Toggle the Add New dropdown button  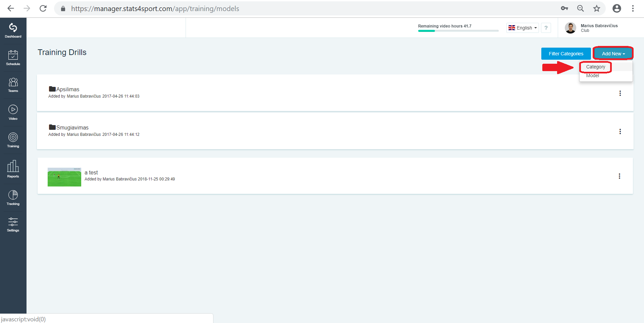(613, 54)
